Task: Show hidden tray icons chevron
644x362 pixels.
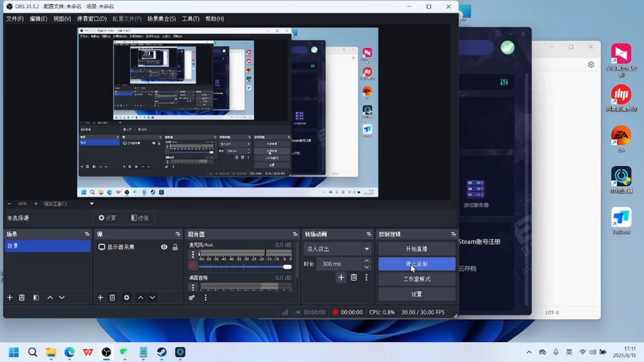Action: pyautogui.click(x=529, y=352)
